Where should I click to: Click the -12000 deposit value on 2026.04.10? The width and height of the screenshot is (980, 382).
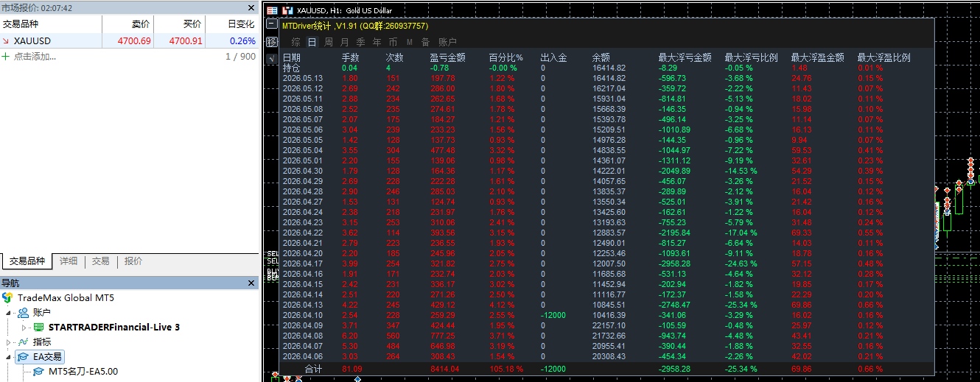pyautogui.click(x=553, y=315)
